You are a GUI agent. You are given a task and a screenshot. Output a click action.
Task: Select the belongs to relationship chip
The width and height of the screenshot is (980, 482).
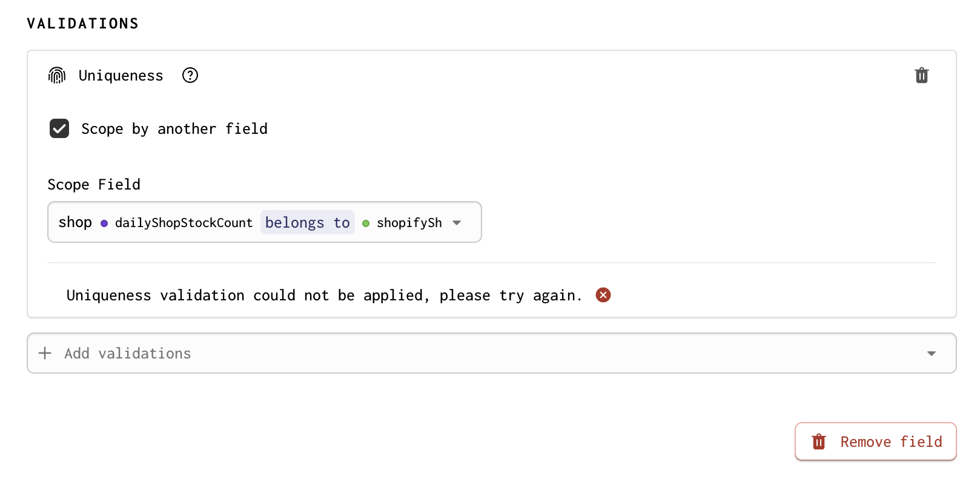point(307,222)
